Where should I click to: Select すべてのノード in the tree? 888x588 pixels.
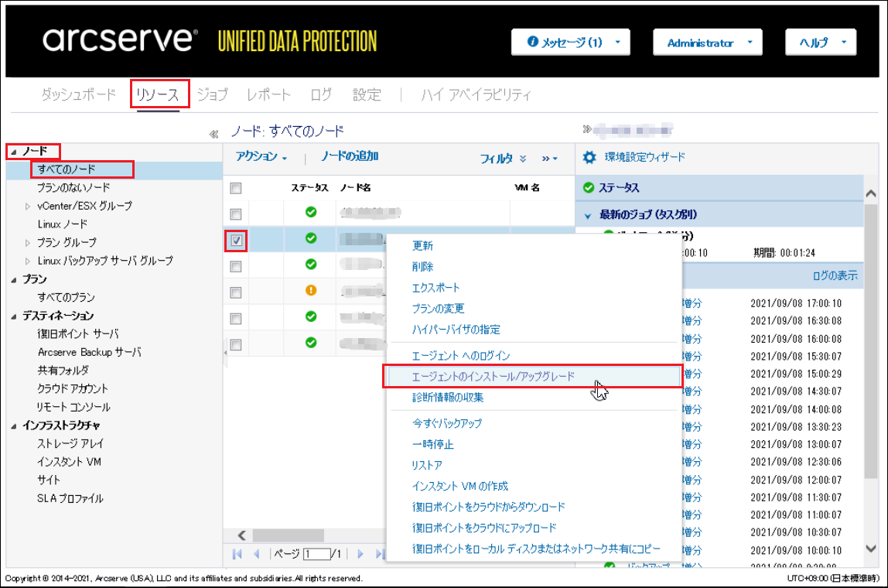coord(67,169)
